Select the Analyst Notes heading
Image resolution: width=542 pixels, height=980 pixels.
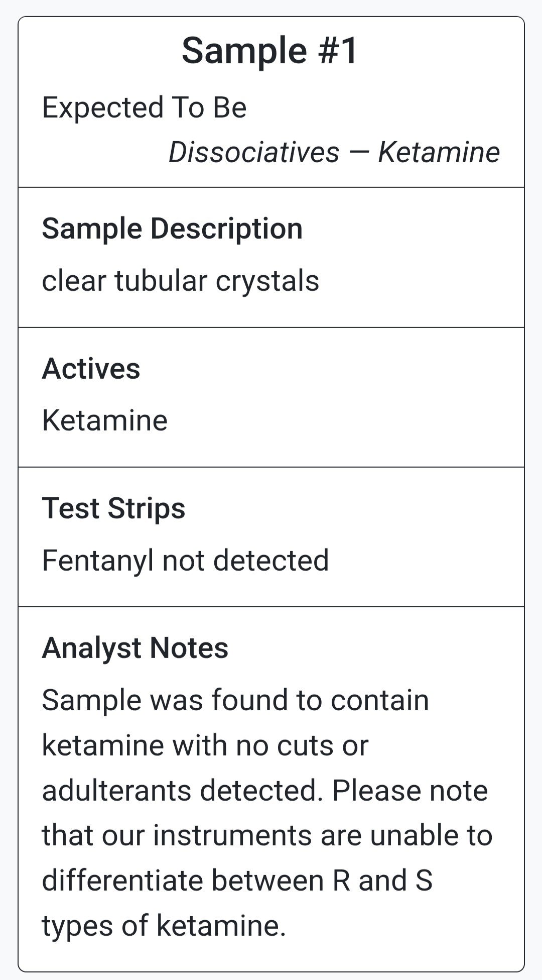coord(135,648)
